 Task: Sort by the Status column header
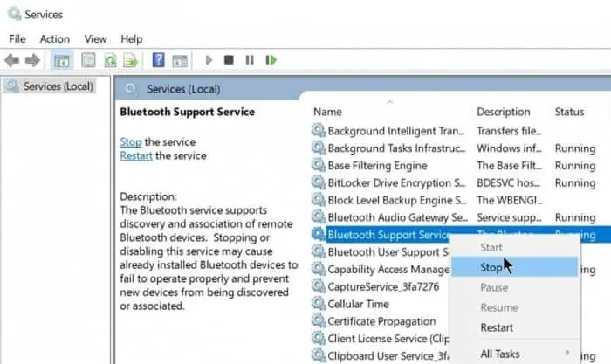pyautogui.click(x=569, y=112)
